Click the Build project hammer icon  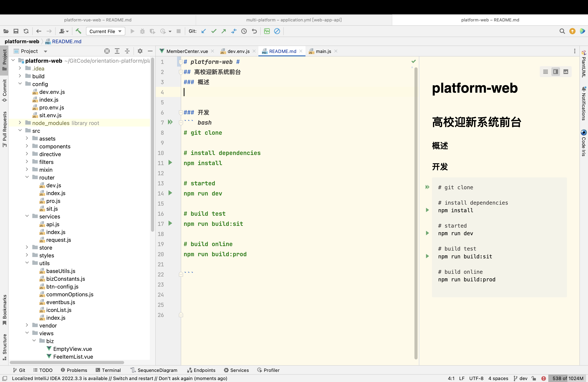(x=78, y=31)
